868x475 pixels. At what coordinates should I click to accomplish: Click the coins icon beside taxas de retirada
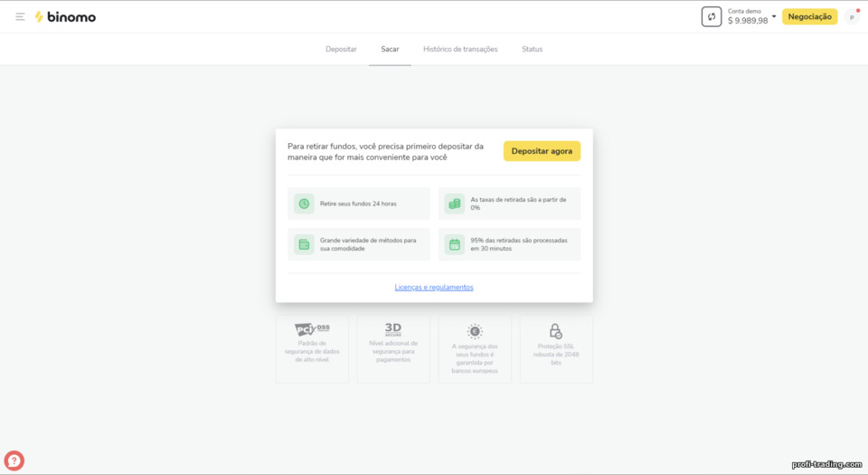455,204
